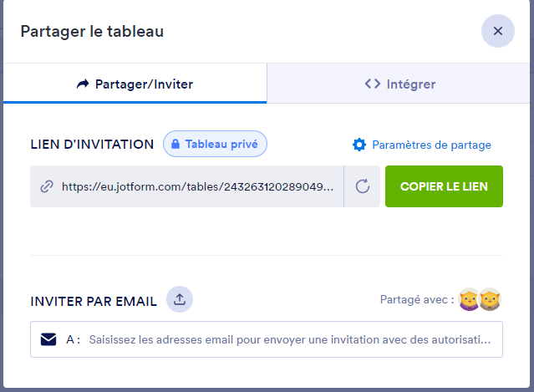
Task: Switch to the Partager/Inviter tab
Action: (x=135, y=84)
